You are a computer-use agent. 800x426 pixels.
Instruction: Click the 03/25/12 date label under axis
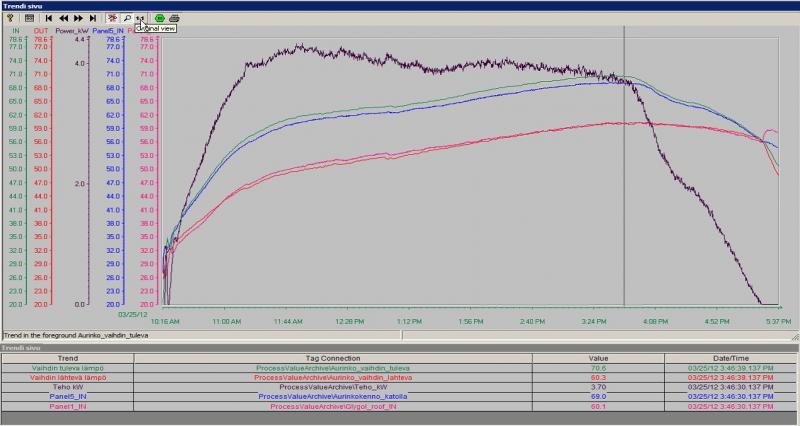(132, 315)
